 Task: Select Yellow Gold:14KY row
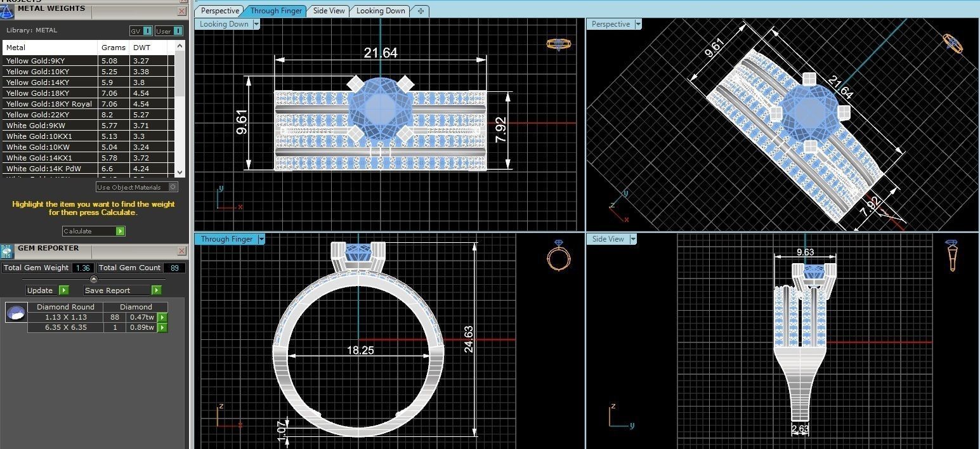[88, 82]
